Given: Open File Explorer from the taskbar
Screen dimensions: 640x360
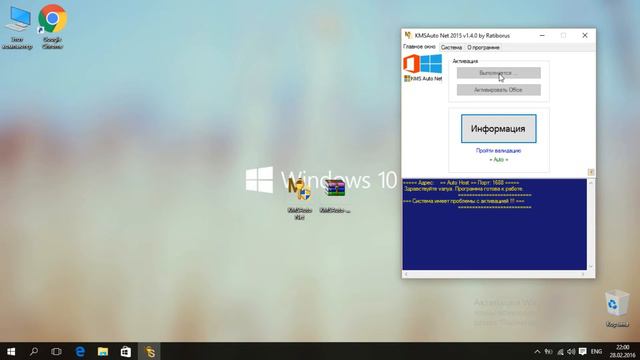Looking at the screenshot, I should (102, 351).
